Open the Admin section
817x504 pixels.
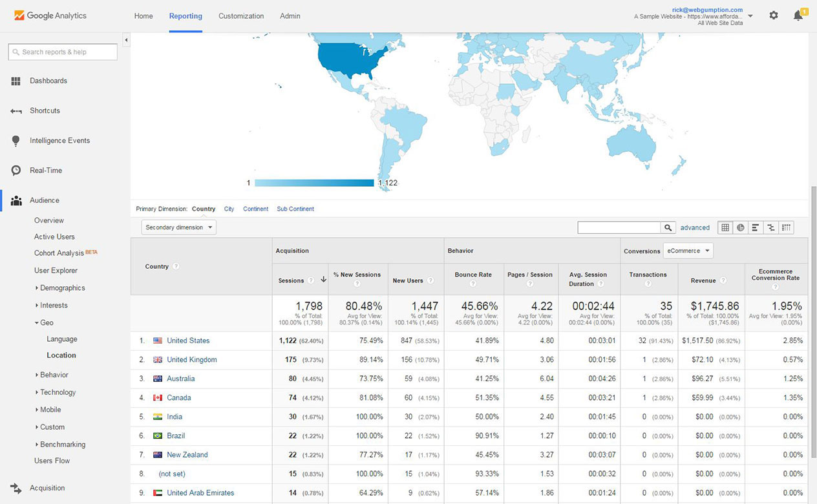290,16
